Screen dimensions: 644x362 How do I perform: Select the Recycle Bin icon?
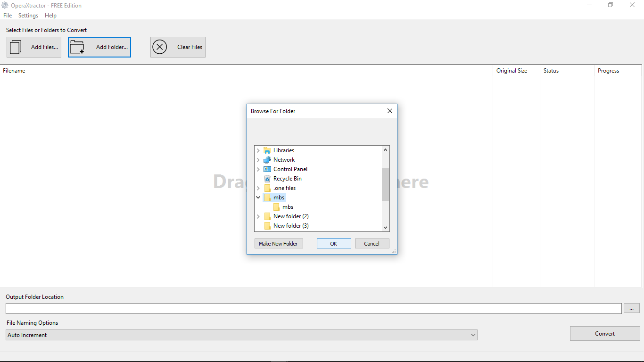[267, 179]
